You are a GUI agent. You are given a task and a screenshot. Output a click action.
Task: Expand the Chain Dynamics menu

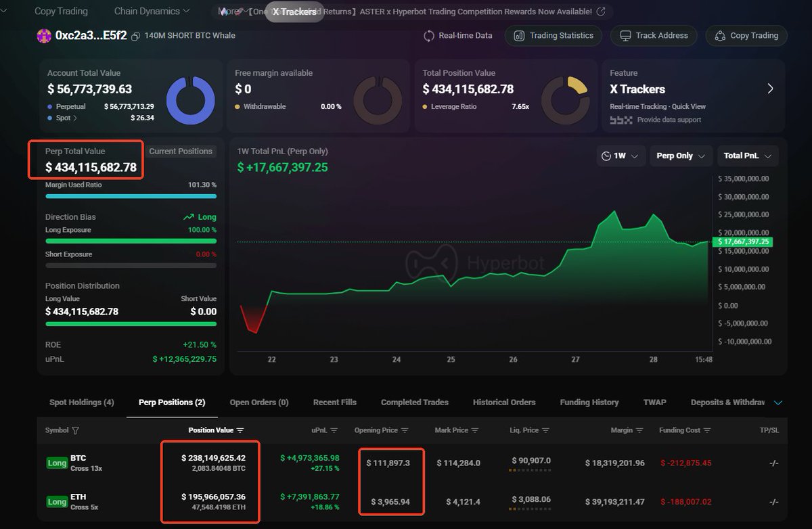[152, 11]
